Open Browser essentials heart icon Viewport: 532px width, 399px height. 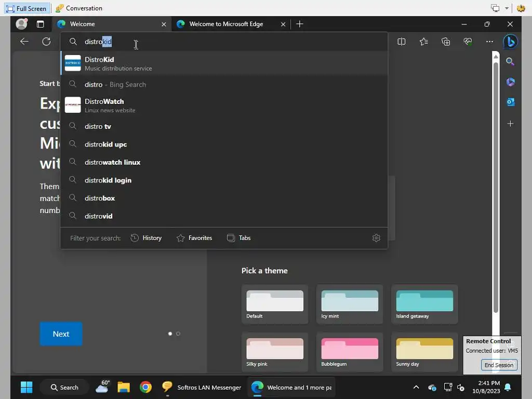pos(468,42)
